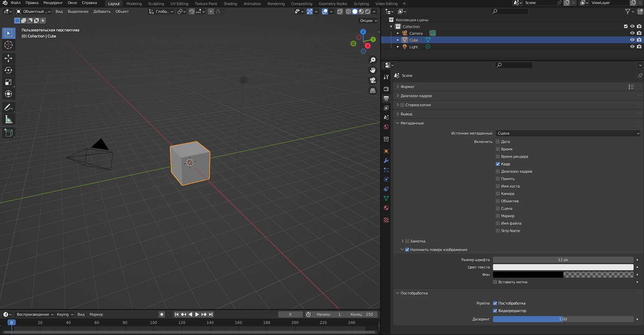
Task: Click the Add Cube tool icon
Action: coord(8,133)
